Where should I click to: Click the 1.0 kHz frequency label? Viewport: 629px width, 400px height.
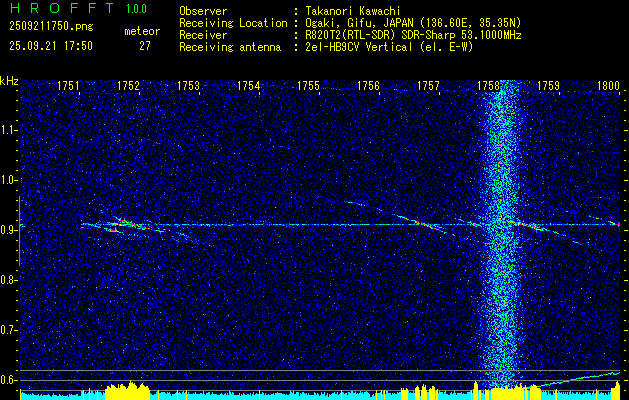pos(7,180)
